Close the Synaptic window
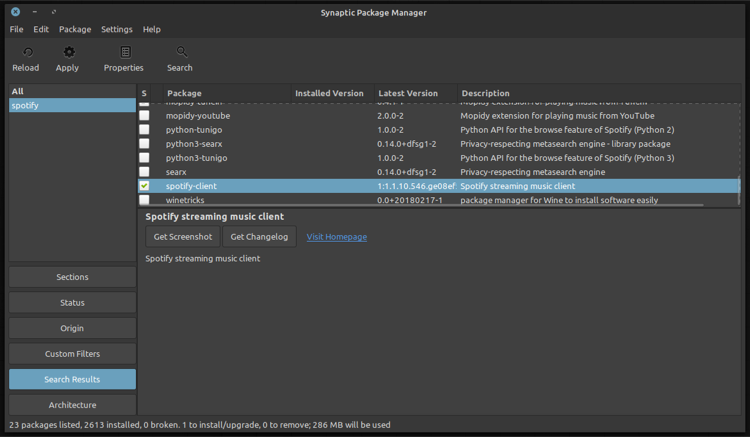 (15, 11)
